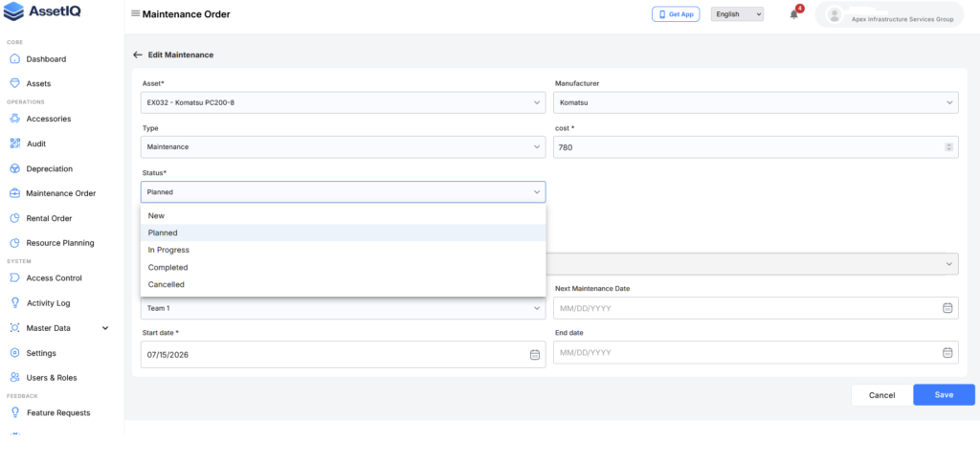
Task: Open the Asset dropdown
Action: 344,102
